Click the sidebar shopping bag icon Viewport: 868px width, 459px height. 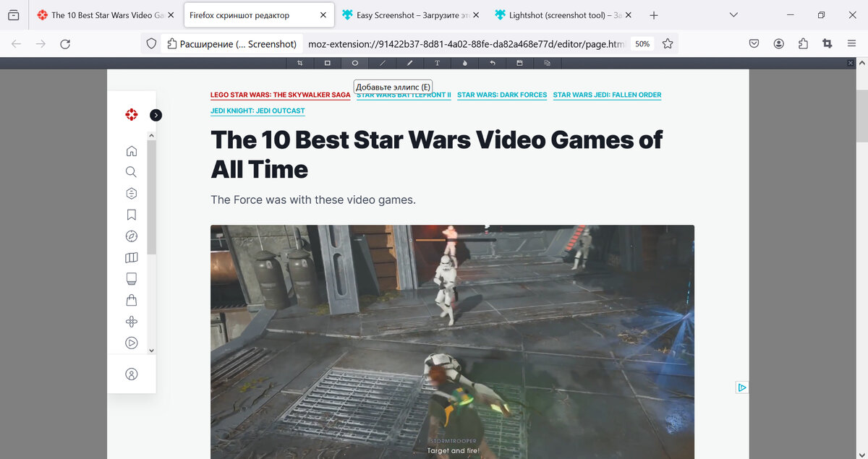click(x=131, y=300)
